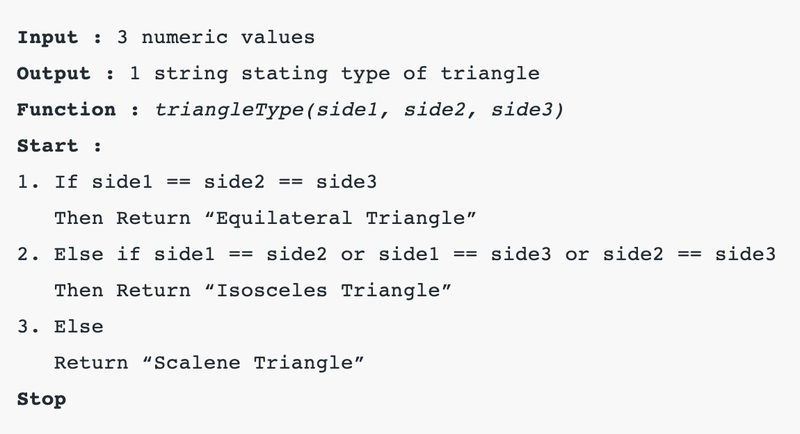The width and height of the screenshot is (800, 434).
Task: Click 'side2 == side3' at end of step 2
Action: (x=689, y=254)
